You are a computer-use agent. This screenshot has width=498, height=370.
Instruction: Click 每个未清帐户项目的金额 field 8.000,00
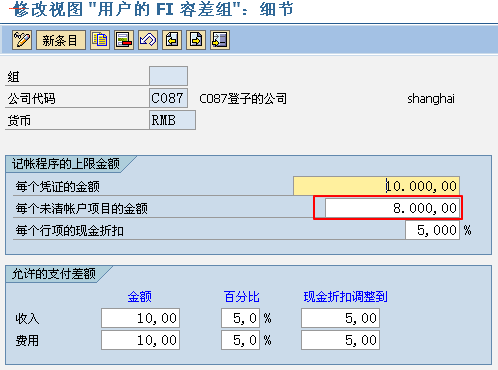click(392, 208)
